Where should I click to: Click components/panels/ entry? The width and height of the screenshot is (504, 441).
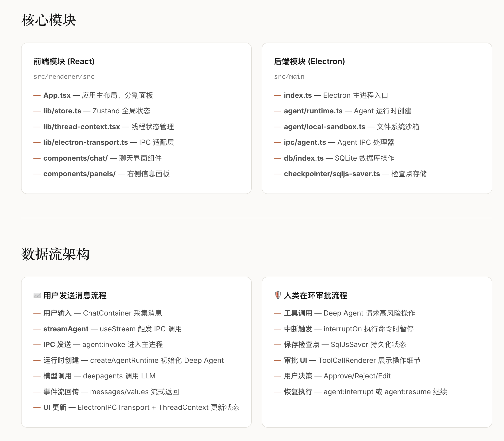pyautogui.click(x=79, y=174)
